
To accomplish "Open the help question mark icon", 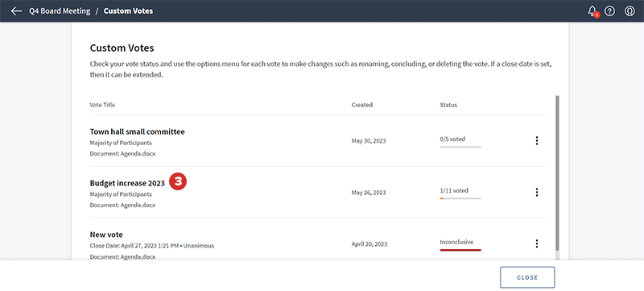I will (x=610, y=11).
